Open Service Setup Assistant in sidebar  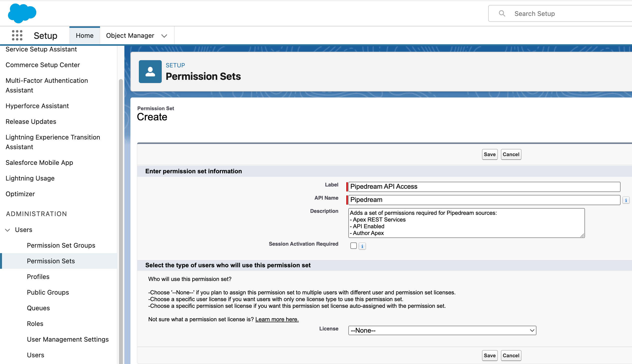pyautogui.click(x=41, y=49)
